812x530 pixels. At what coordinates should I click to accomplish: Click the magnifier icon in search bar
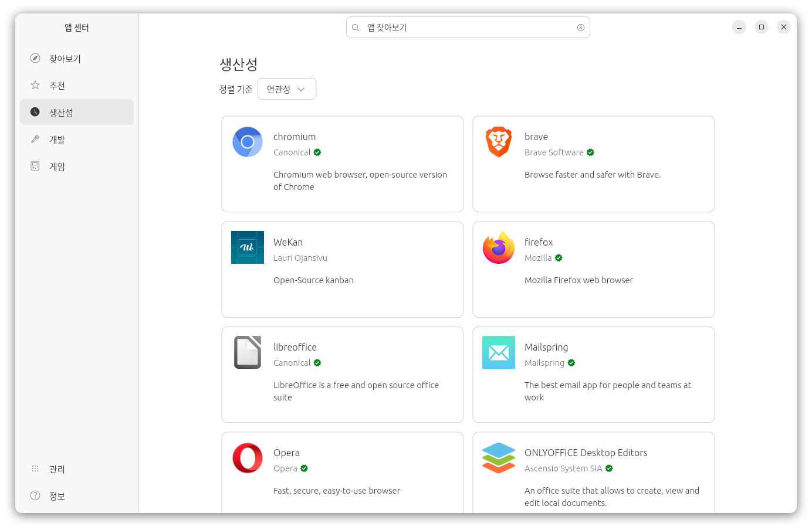(356, 28)
